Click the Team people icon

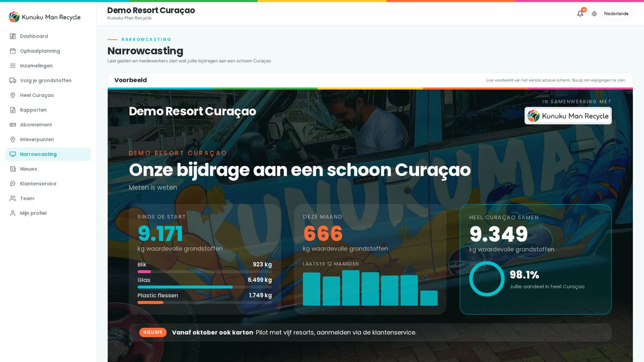13,198
